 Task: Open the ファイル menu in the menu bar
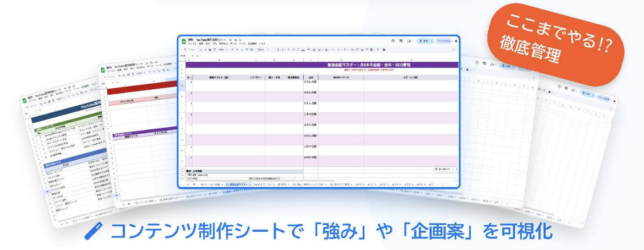click(x=192, y=44)
